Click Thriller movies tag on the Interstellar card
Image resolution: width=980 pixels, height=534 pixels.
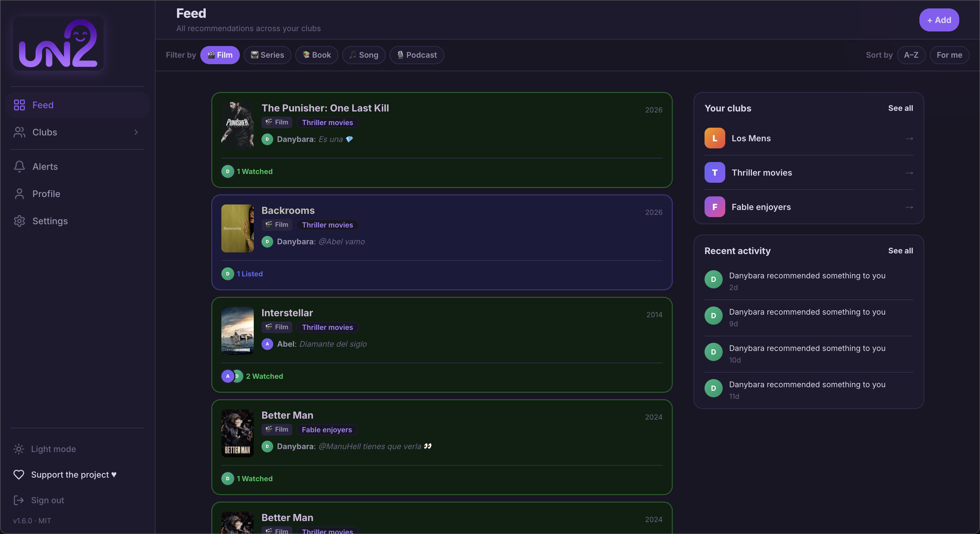[327, 328]
